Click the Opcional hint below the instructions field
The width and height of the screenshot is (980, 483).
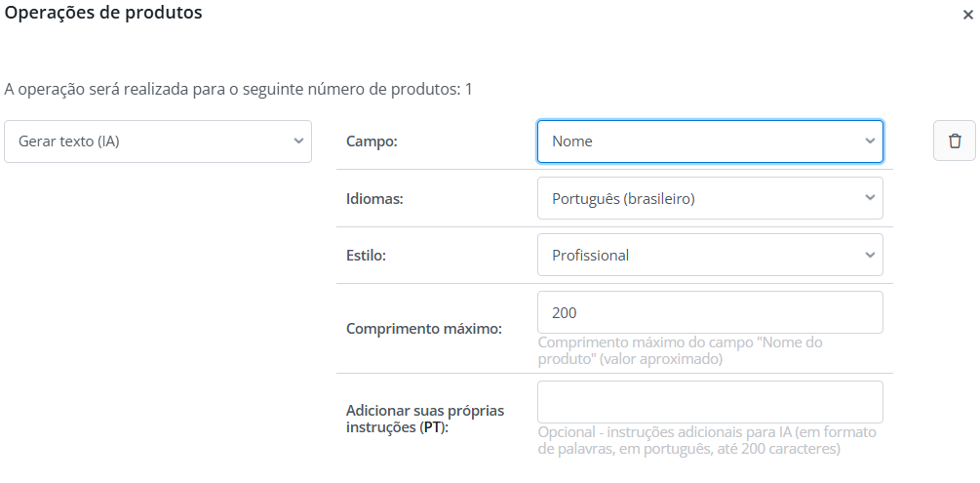708,441
